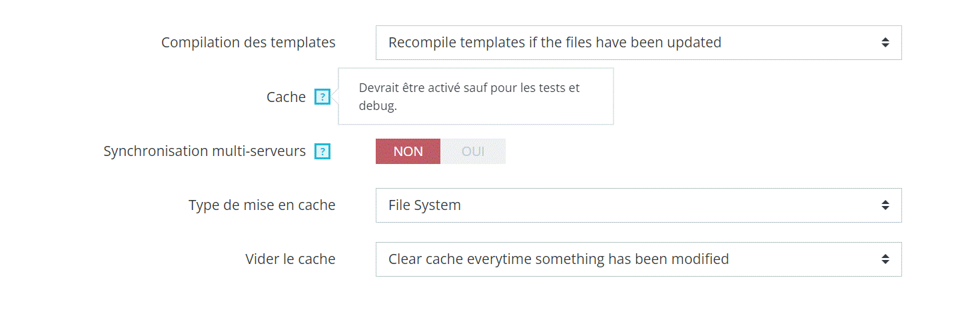Click the "Devrait être activé" tooltip box
Screen dimensions: 980x312
(476, 97)
